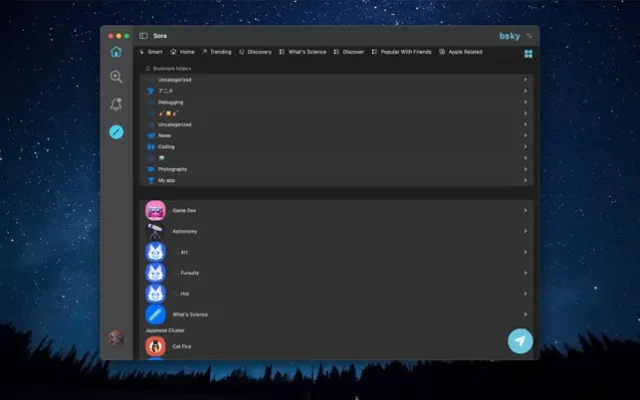Open the Hot row chevron
The image size is (640, 400).
coord(525,294)
